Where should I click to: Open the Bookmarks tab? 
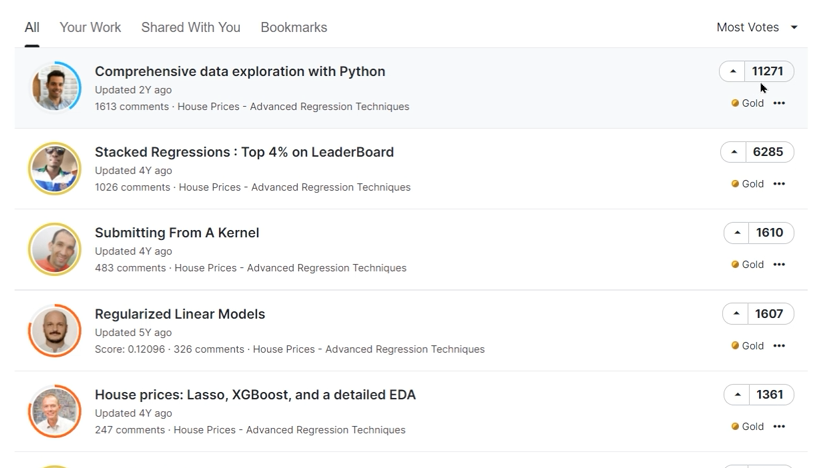[x=293, y=27]
